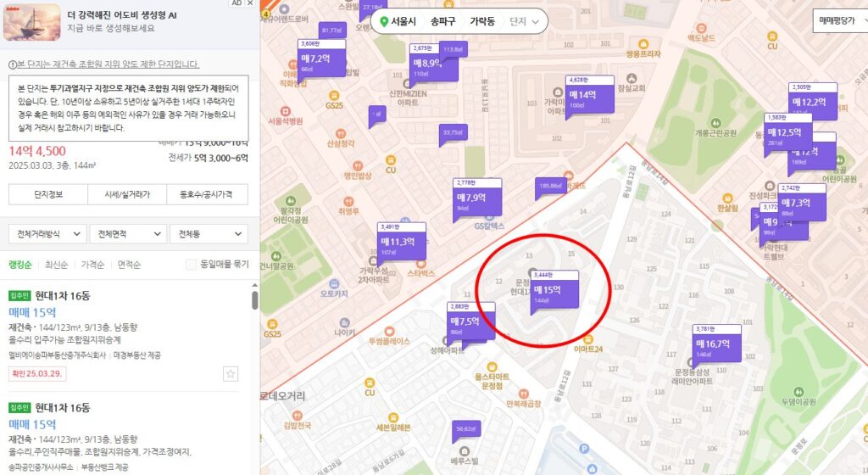Switch to the 단지정보 tab
The image size is (868, 475).
(x=48, y=194)
